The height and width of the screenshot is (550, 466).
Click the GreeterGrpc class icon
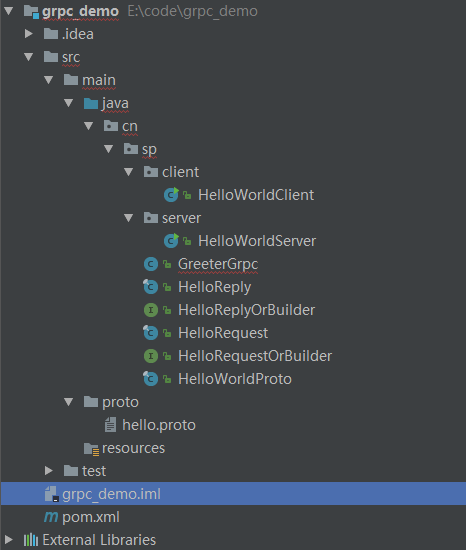151,264
